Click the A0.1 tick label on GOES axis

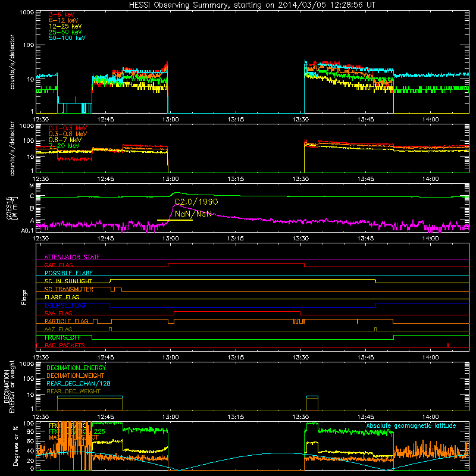click(x=27, y=230)
